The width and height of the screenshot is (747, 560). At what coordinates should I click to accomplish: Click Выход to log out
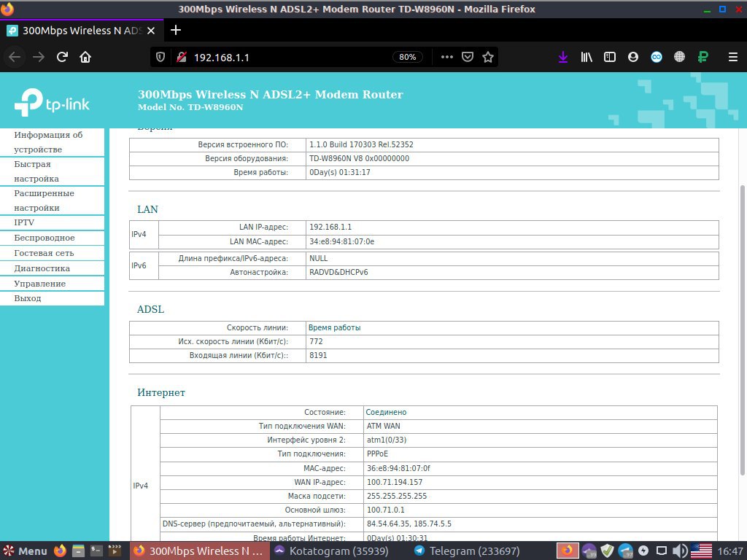52,298
